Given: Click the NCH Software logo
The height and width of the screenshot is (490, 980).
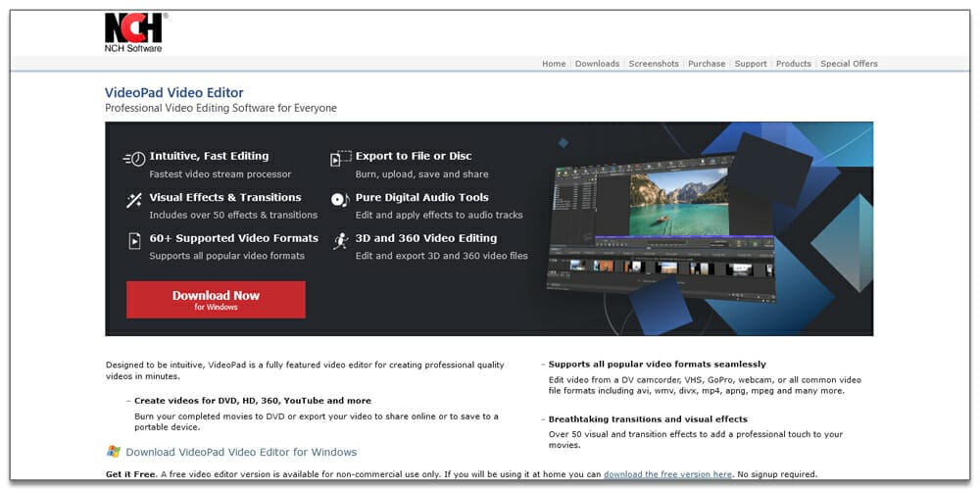Looking at the screenshot, I should point(135,32).
